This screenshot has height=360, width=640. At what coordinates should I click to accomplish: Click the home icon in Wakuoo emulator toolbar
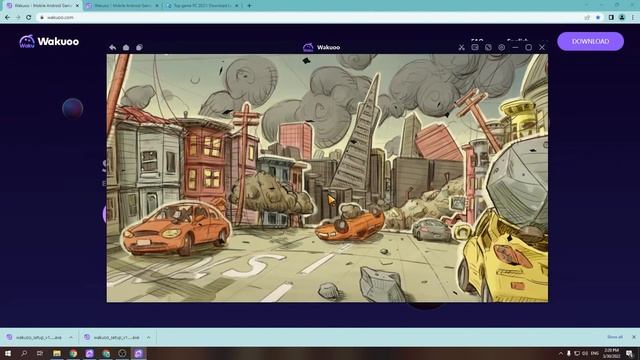coord(126,47)
